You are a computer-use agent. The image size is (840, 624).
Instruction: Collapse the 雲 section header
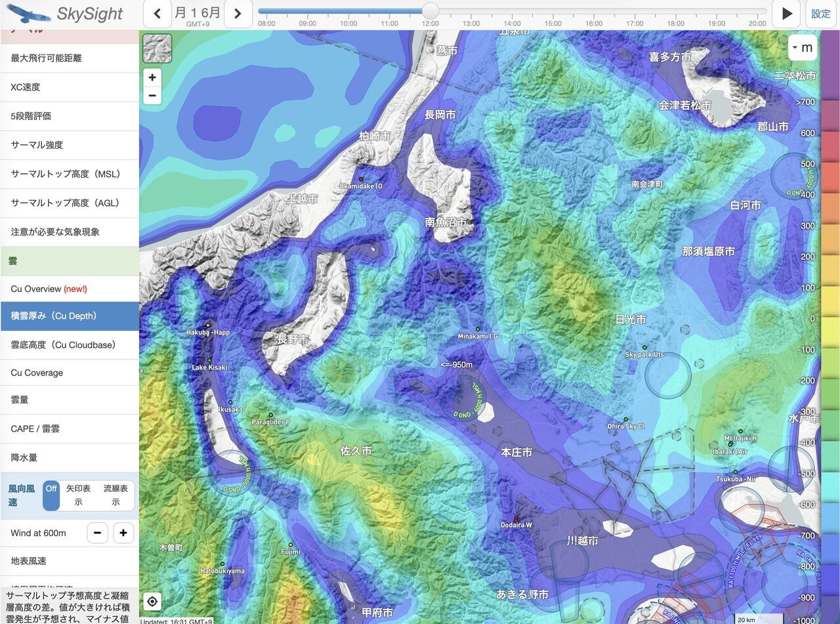(x=70, y=260)
